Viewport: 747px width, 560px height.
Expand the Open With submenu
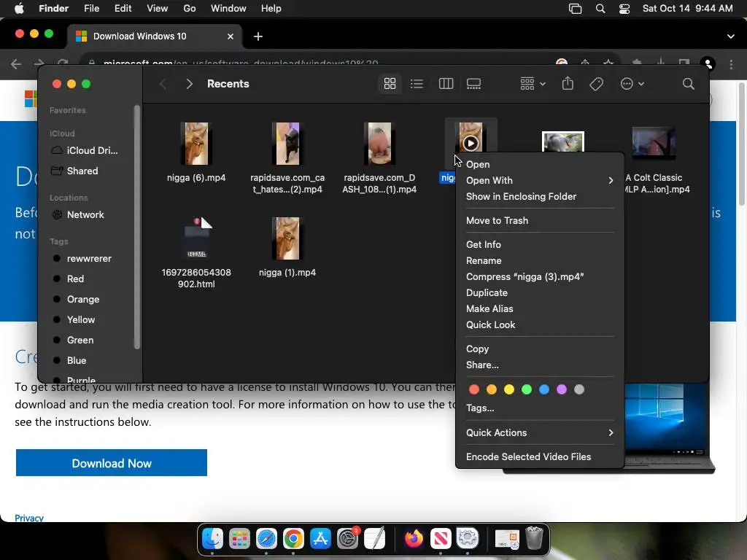pos(539,181)
